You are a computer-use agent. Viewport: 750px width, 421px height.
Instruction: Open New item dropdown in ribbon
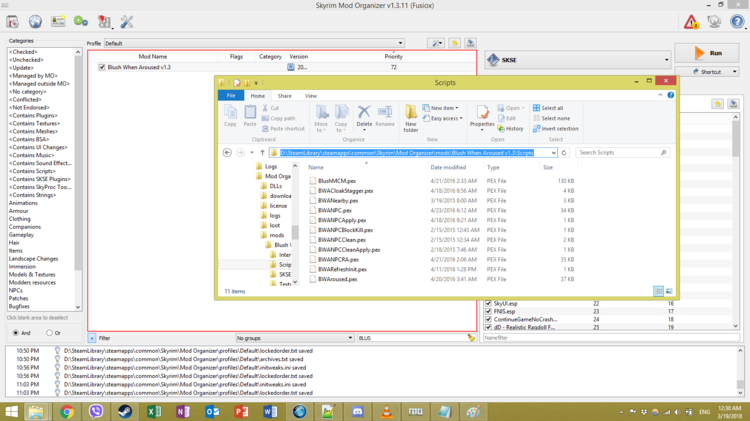coord(441,108)
